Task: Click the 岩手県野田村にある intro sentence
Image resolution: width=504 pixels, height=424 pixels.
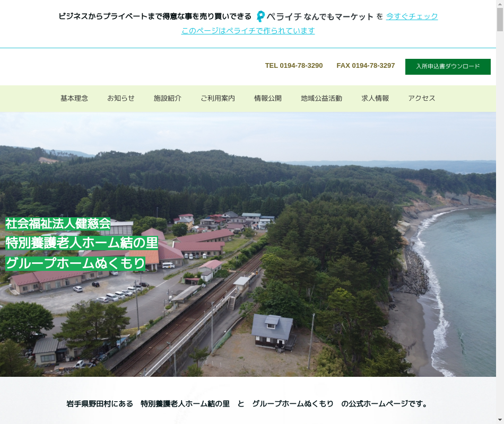Action: point(246,404)
